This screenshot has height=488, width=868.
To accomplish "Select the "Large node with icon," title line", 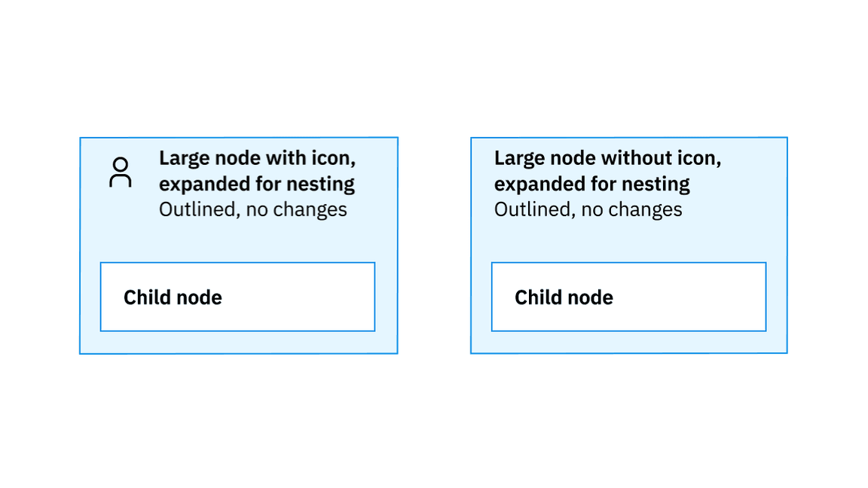I will [257, 159].
